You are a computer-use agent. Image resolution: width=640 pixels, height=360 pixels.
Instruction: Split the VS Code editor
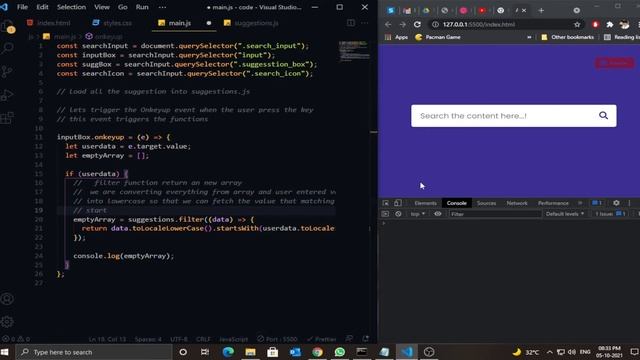click(x=351, y=23)
